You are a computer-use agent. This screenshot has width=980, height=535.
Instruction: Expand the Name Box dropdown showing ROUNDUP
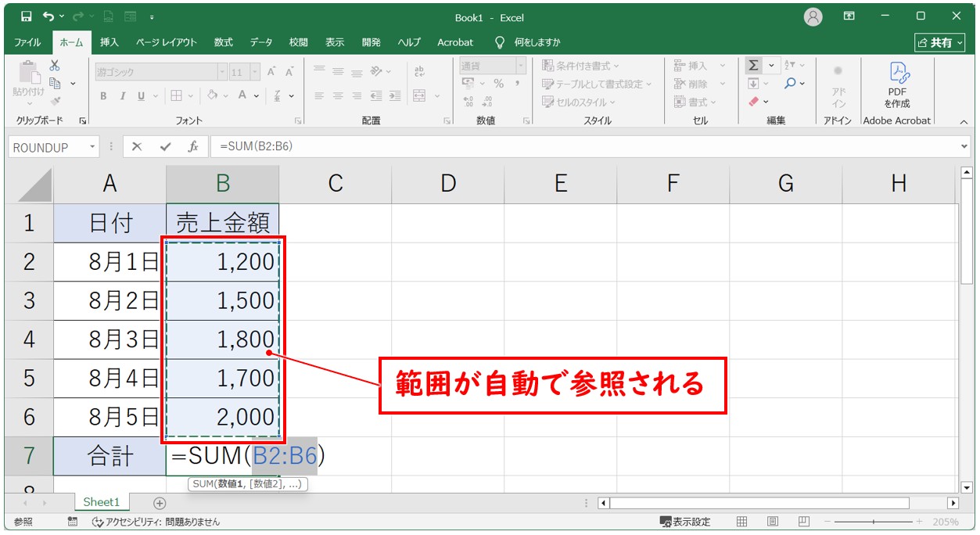point(93,147)
